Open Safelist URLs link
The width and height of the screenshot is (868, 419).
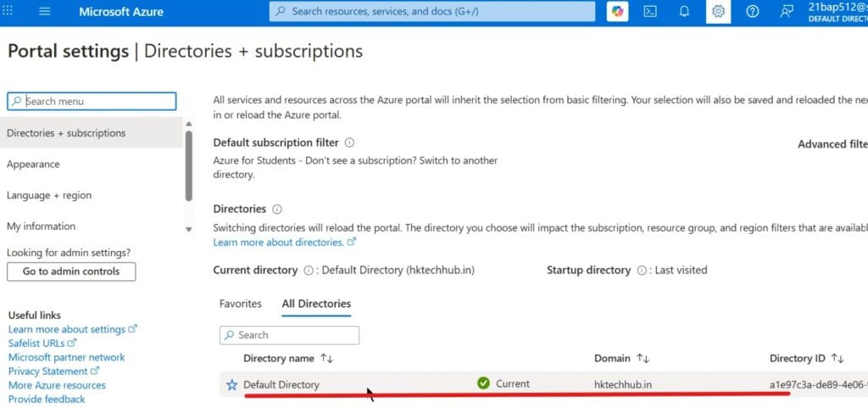(42, 343)
